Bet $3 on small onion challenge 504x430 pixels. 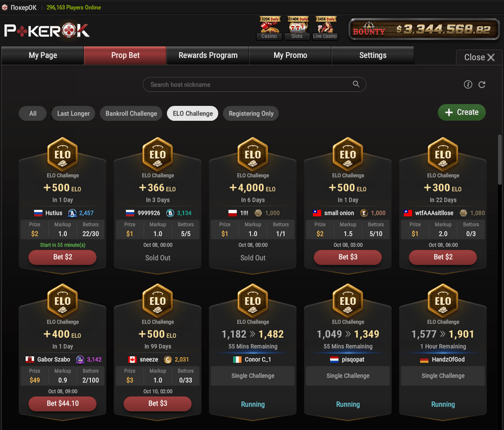click(348, 257)
